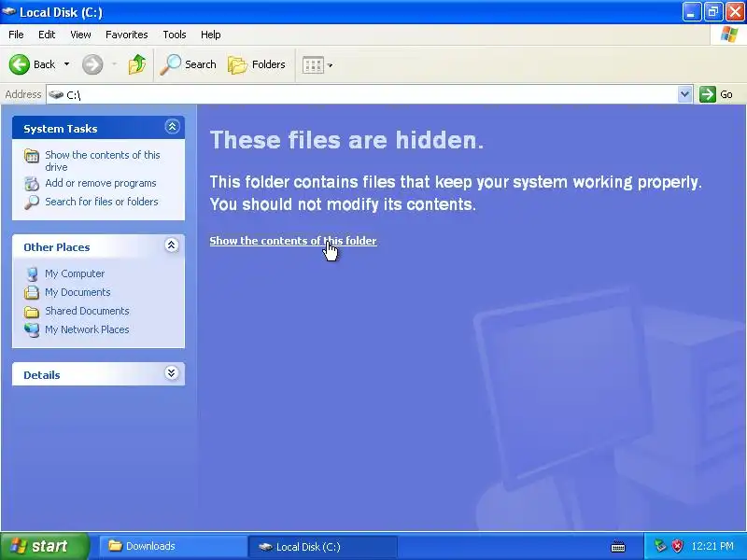Screen dimensions: 747x560
Task: Open the Search magnifier toolbar button
Action: 189,64
